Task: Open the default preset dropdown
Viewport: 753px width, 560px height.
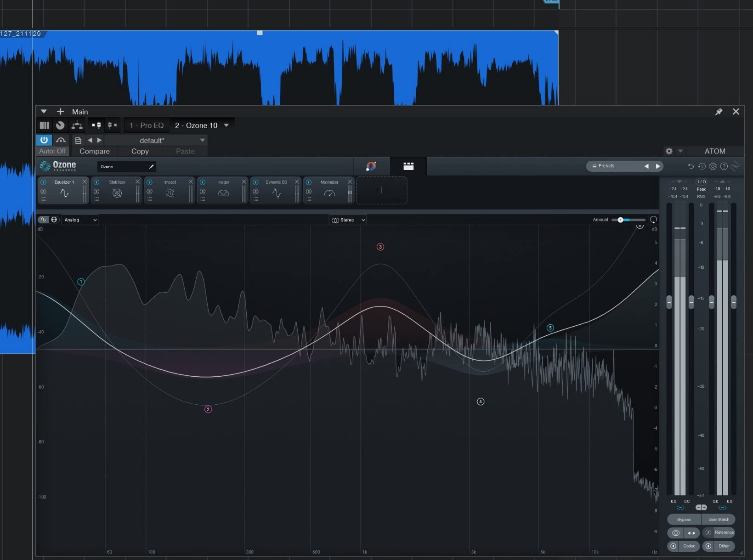Action: point(202,140)
